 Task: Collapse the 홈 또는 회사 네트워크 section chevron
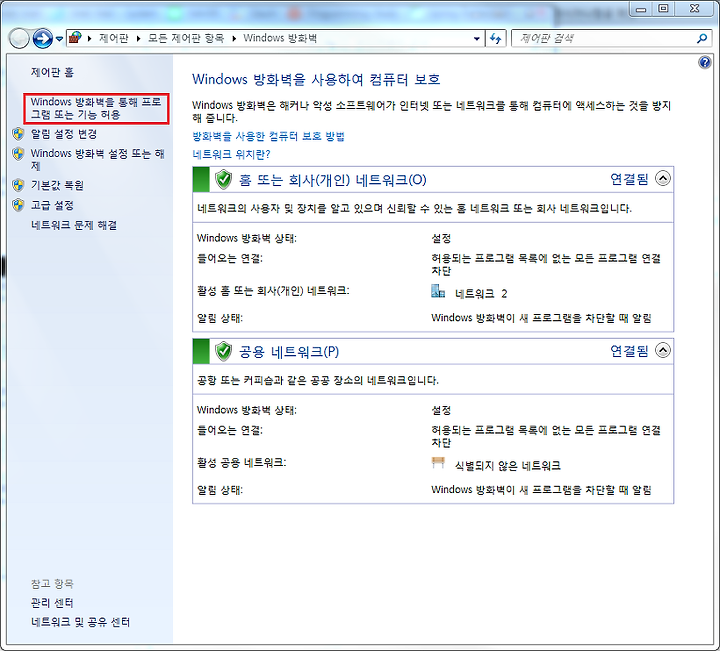tap(663, 178)
